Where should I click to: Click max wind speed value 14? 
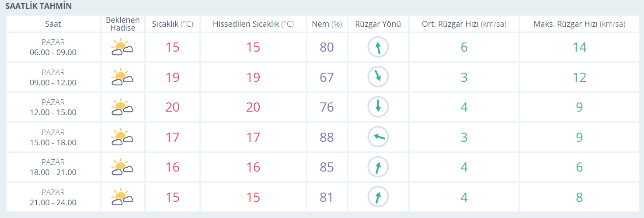point(579,47)
